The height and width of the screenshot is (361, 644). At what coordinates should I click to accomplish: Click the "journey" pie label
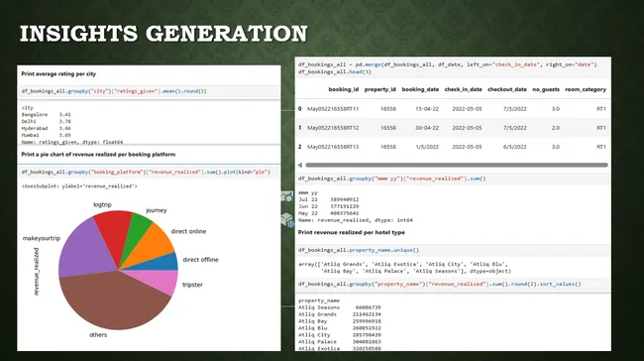[x=157, y=210]
